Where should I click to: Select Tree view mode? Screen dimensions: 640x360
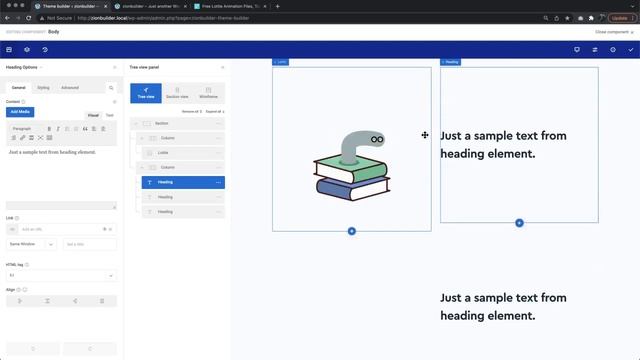[146, 93]
